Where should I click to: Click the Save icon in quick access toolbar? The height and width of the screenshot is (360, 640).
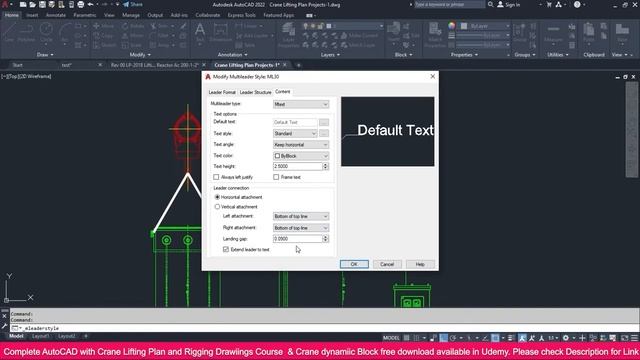click(42, 4)
